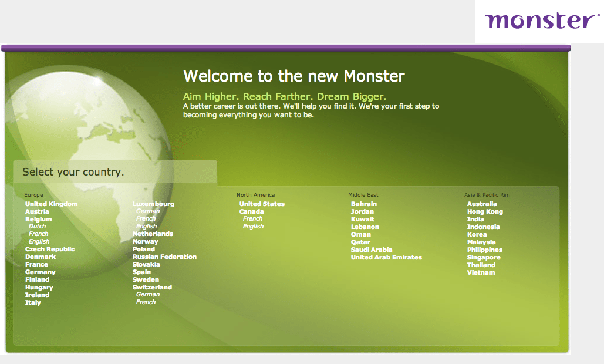Choose Australia under Asia & Pacific Rim

click(482, 204)
